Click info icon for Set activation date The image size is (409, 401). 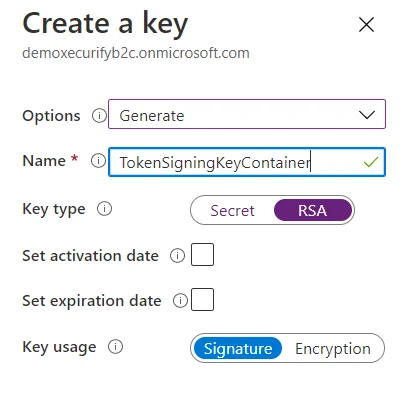(x=177, y=256)
